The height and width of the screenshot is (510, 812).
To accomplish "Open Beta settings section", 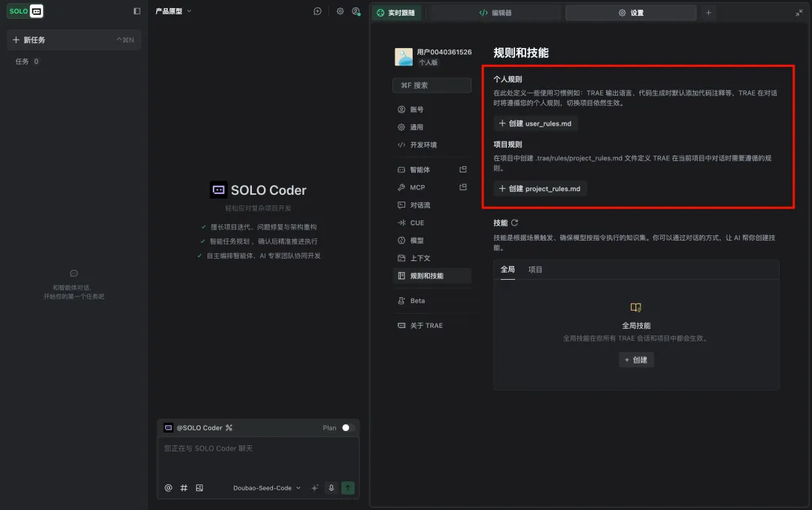I will [432, 300].
